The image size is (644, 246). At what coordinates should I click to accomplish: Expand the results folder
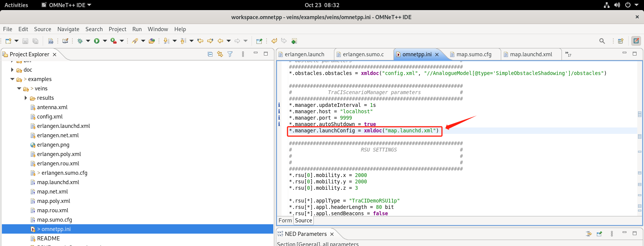pyautogui.click(x=26, y=98)
